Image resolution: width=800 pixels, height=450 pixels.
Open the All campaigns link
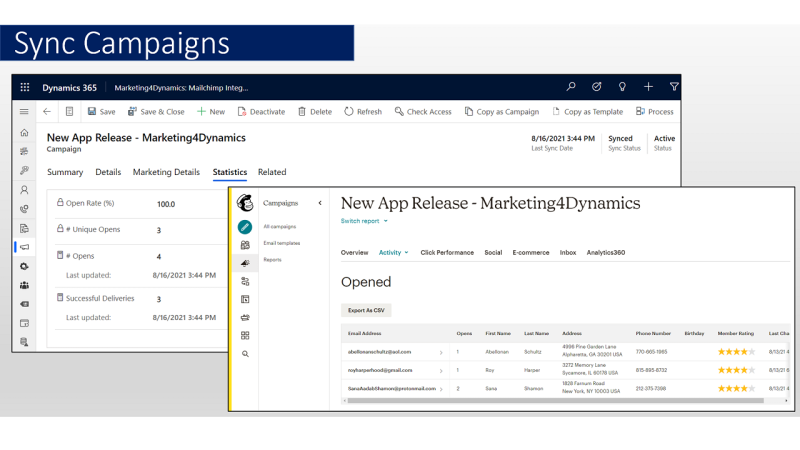tap(280, 227)
